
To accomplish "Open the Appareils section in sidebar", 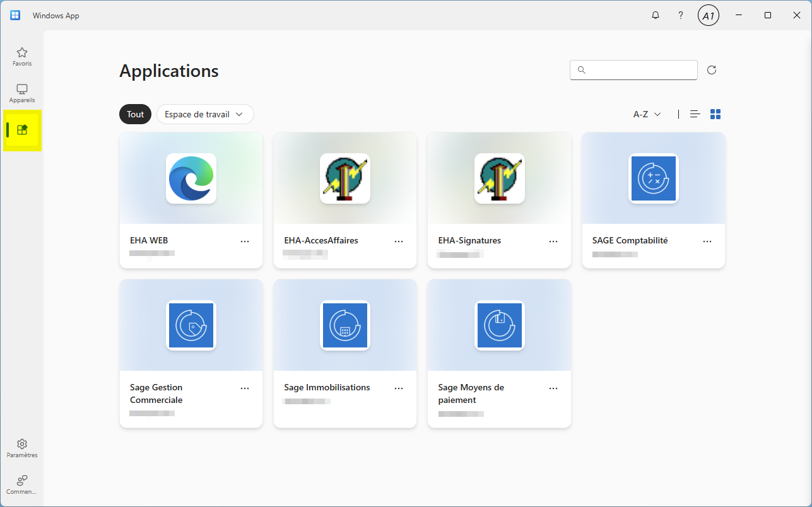I will 22,93.
